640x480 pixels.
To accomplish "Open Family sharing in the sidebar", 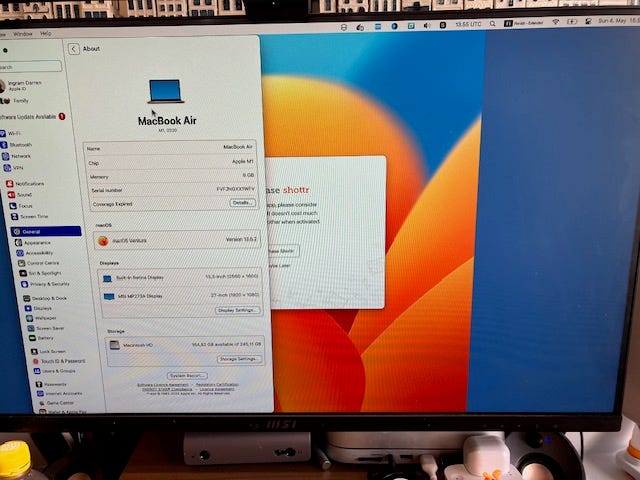I will pos(15,100).
